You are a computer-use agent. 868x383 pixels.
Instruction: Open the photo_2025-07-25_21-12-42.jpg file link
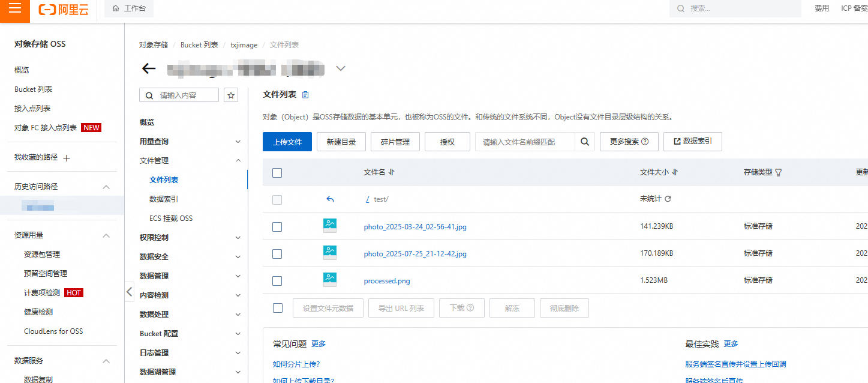click(415, 254)
